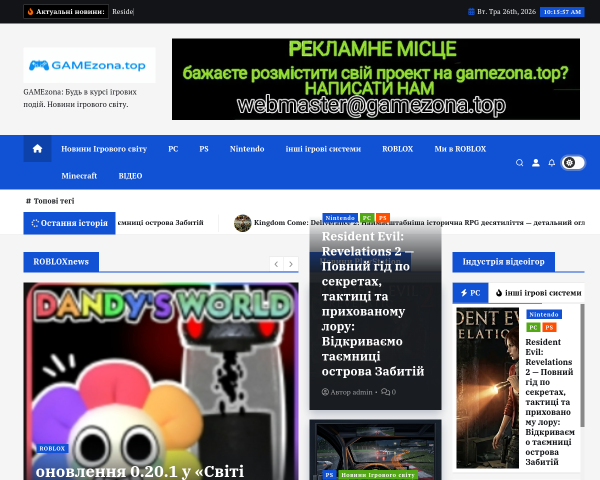This screenshot has width=600, height=480.
Task: Click the 10:15:57 AM clock badge
Action: point(562,12)
